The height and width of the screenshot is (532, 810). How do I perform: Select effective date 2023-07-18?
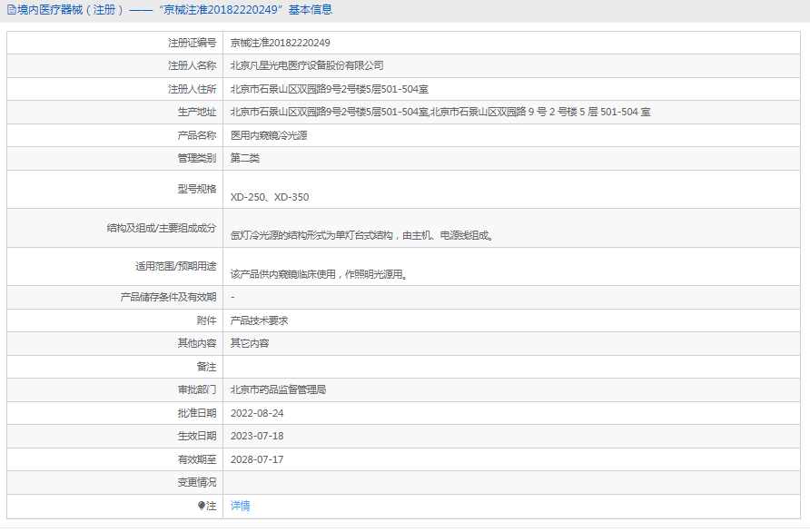257,436
